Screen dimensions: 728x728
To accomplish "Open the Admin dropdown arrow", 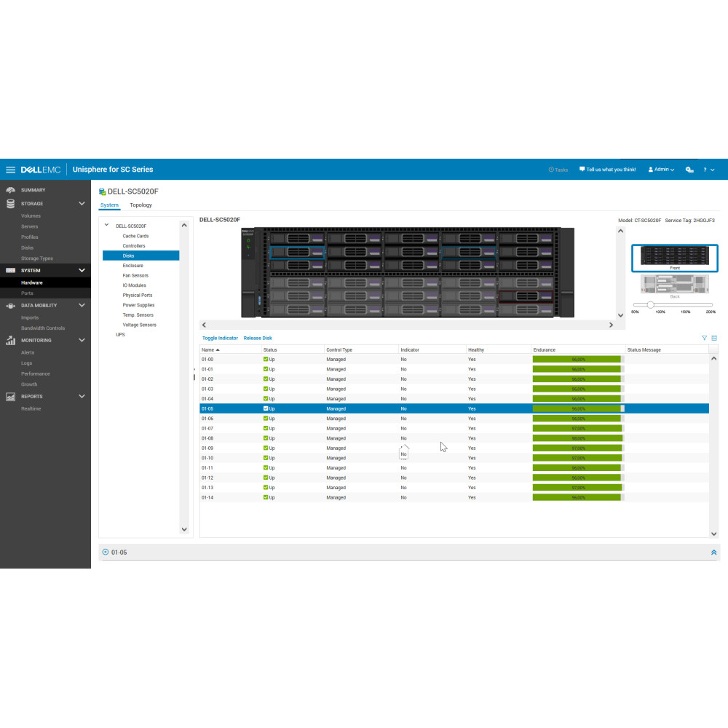I will pos(672,170).
